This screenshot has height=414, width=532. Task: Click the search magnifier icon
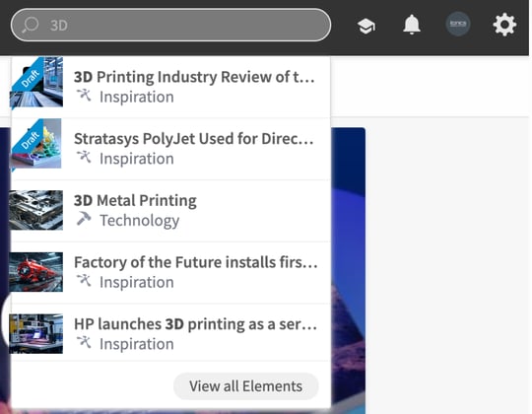tap(31, 25)
